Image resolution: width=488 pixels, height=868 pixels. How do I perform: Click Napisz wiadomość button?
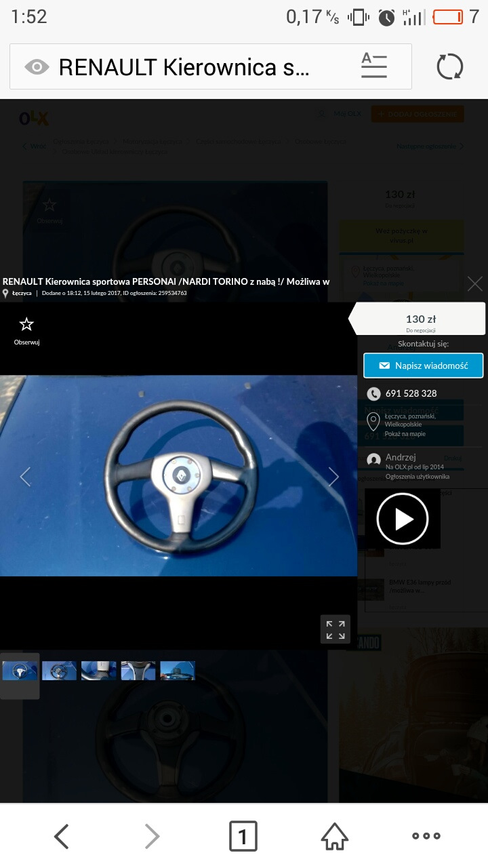coord(424,366)
